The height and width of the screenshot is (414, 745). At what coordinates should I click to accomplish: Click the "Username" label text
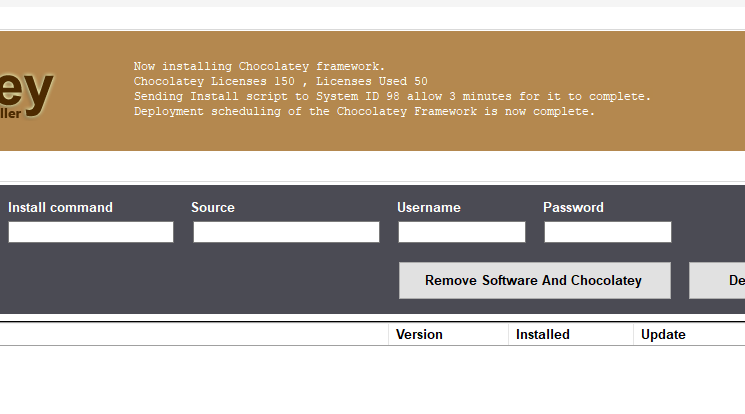429,208
